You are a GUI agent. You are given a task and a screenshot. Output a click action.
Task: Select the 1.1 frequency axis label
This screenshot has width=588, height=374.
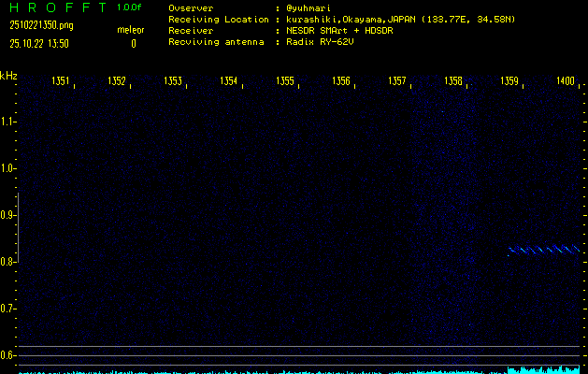[7, 122]
